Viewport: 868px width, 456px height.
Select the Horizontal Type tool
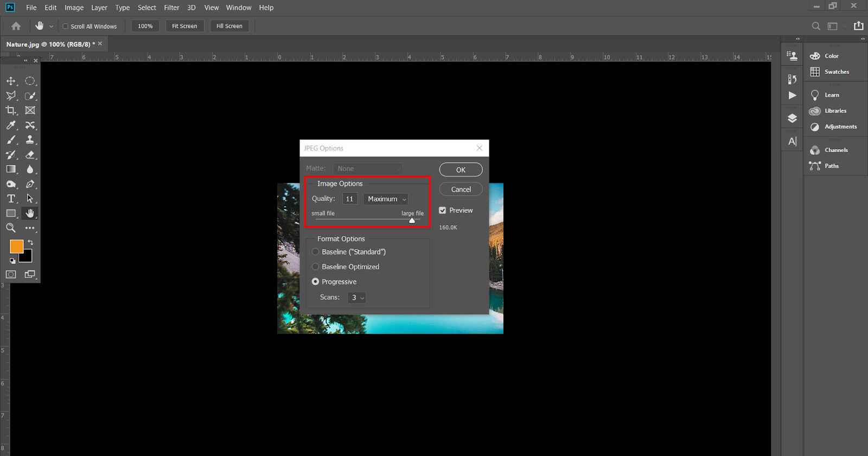click(11, 199)
